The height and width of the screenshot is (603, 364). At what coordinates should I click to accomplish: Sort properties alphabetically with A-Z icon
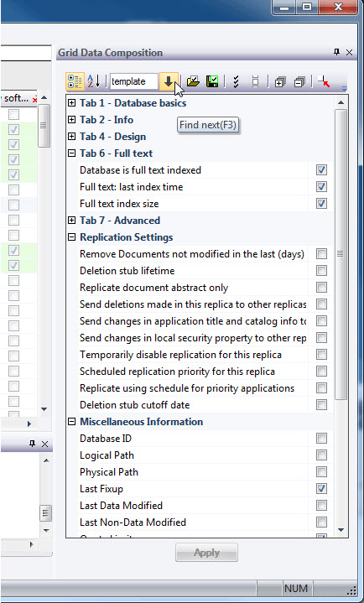93,81
